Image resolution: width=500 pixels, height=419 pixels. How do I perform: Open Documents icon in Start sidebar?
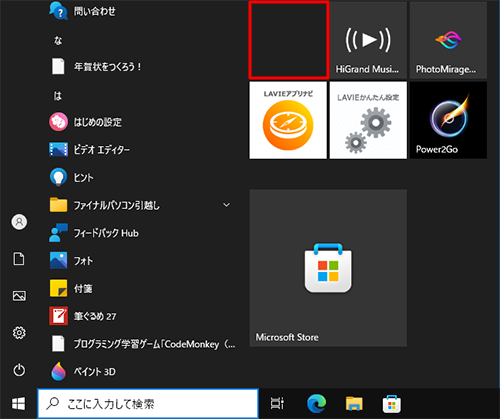[x=19, y=259]
